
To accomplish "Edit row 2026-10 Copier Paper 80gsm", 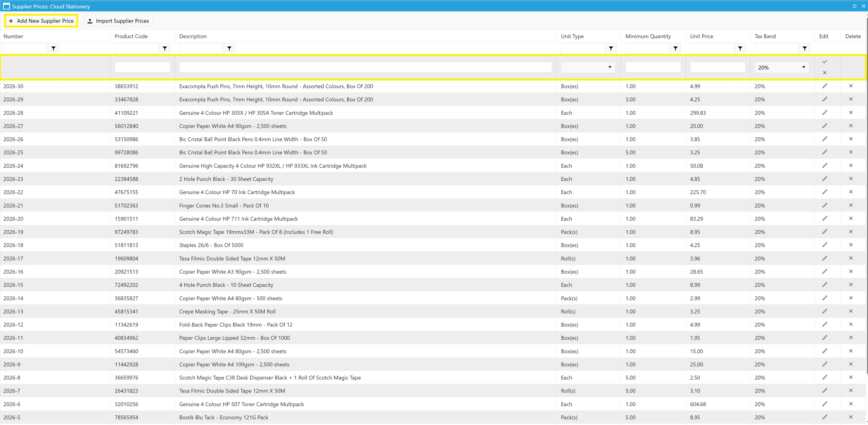I will 825,351.
